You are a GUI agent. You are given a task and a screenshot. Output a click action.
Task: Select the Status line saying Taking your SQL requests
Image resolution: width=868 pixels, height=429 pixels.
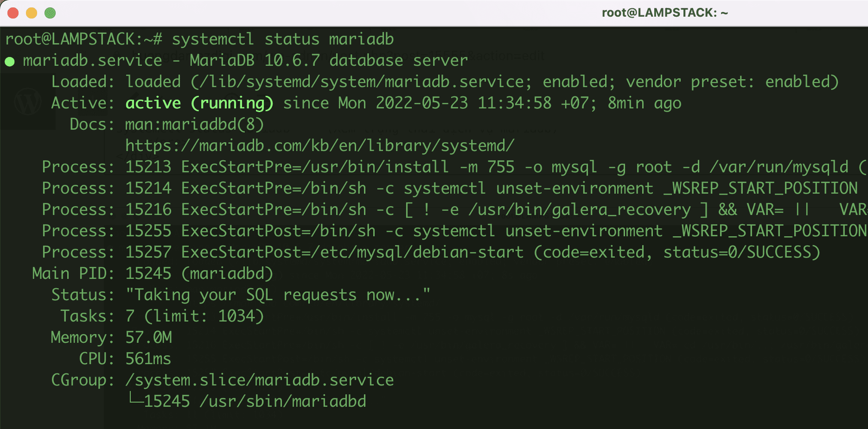(278, 295)
